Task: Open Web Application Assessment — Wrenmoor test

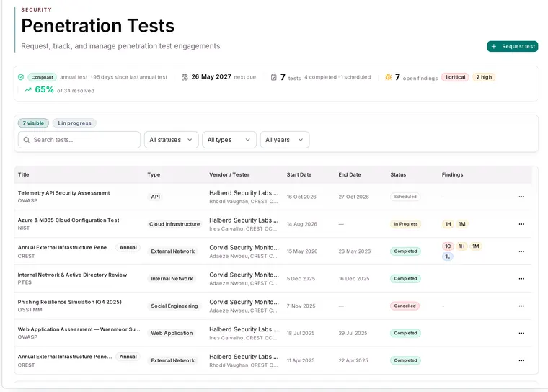Action: coord(79,329)
